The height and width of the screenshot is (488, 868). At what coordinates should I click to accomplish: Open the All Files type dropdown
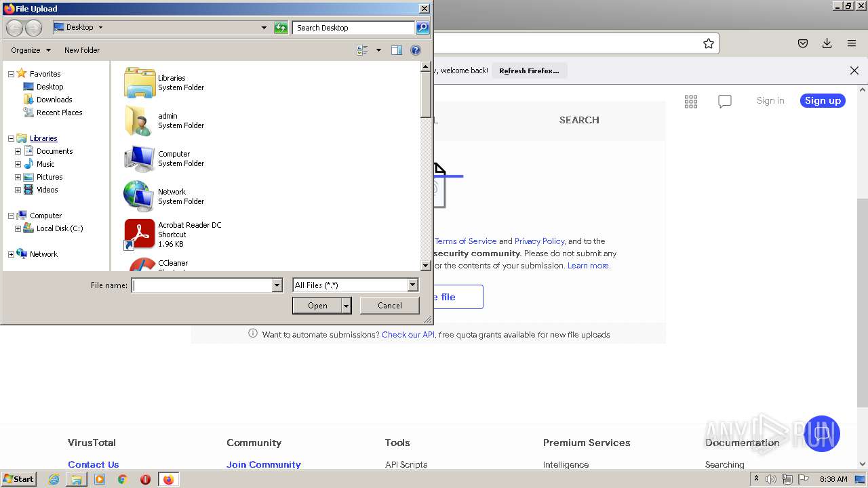(412, 285)
